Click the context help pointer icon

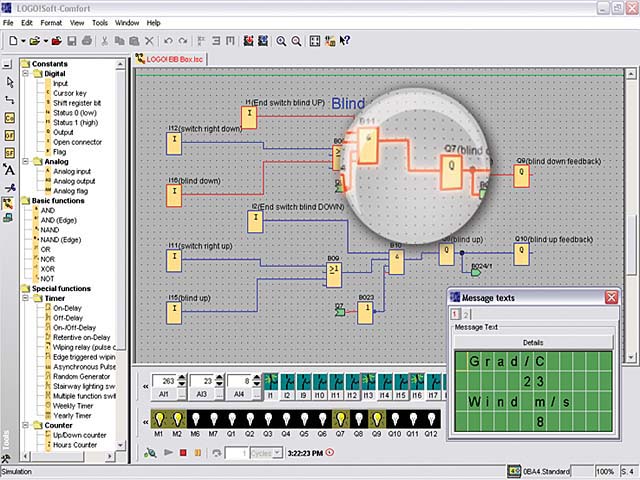344,41
